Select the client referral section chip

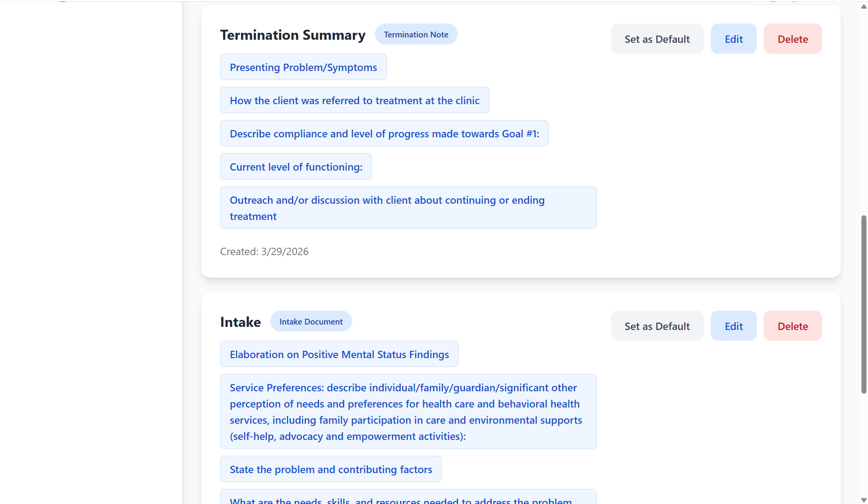(354, 100)
